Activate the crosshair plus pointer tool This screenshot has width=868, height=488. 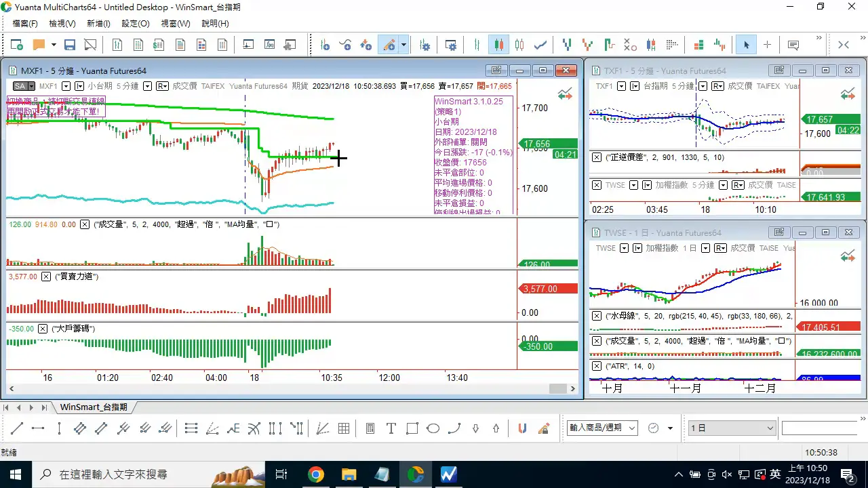[767, 45]
